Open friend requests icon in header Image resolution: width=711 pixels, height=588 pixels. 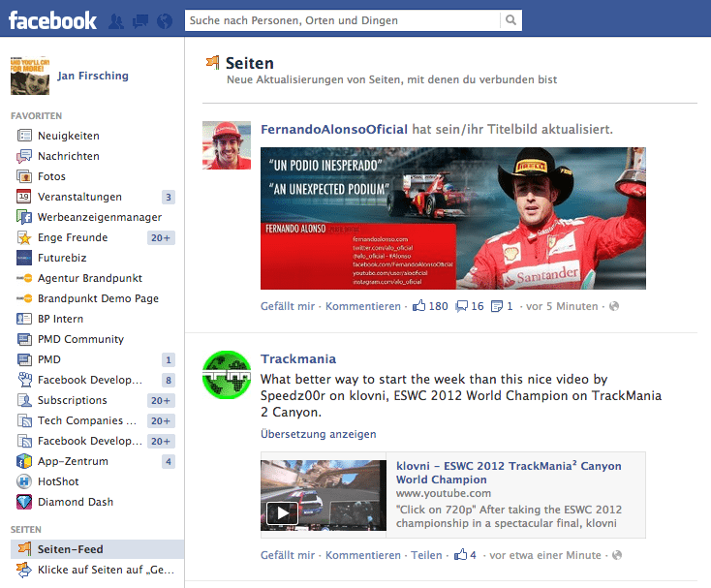[x=116, y=21]
